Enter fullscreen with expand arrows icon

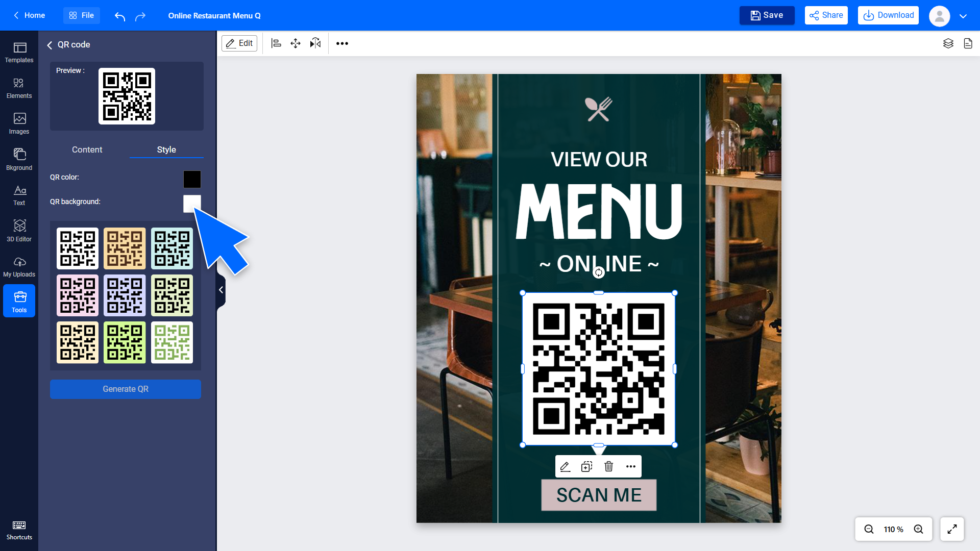(952, 529)
